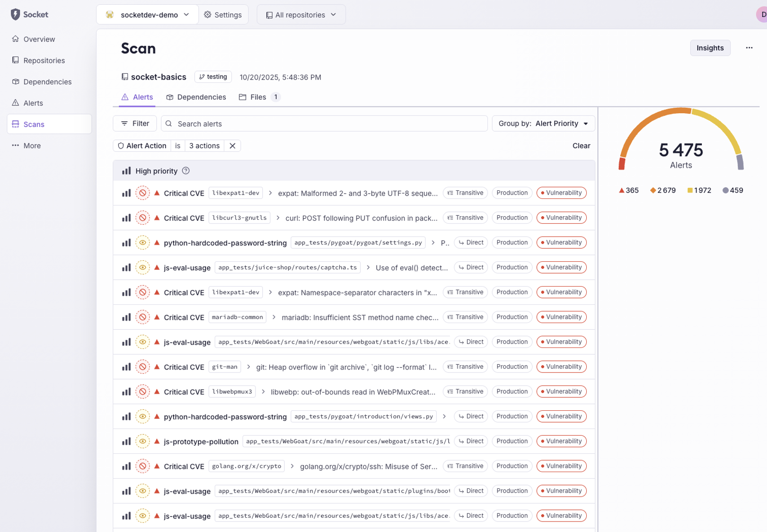Click the Direct tag in the captcha.ts row
This screenshot has width=767, height=532.
pyautogui.click(x=471, y=267)
